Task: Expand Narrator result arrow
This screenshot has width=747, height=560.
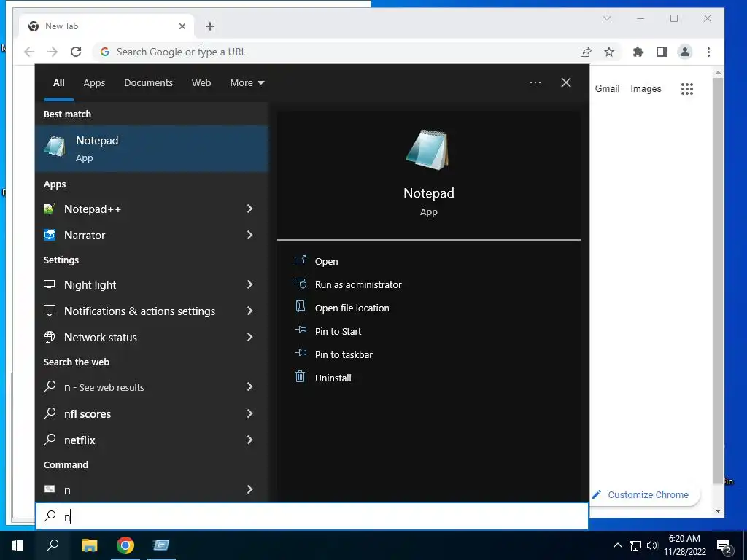Action: pyautogui.click(x=249, y=235)
